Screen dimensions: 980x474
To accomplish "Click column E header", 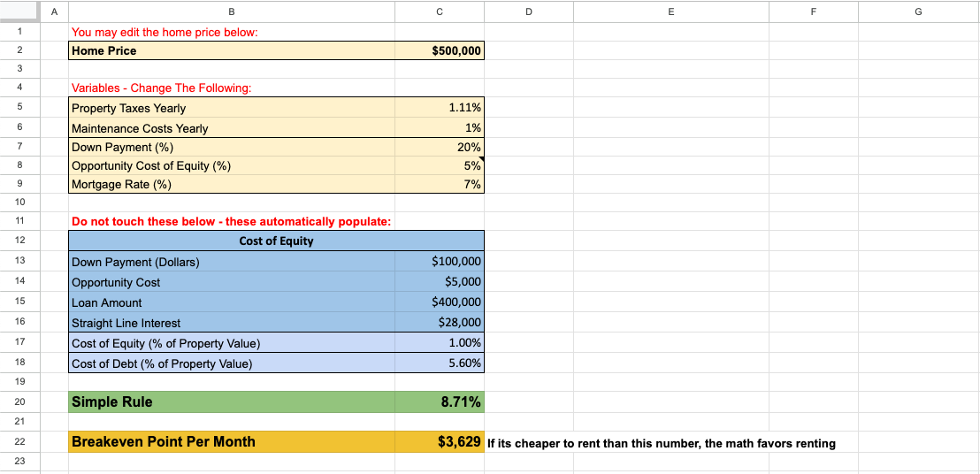I will tap(670, 11).
